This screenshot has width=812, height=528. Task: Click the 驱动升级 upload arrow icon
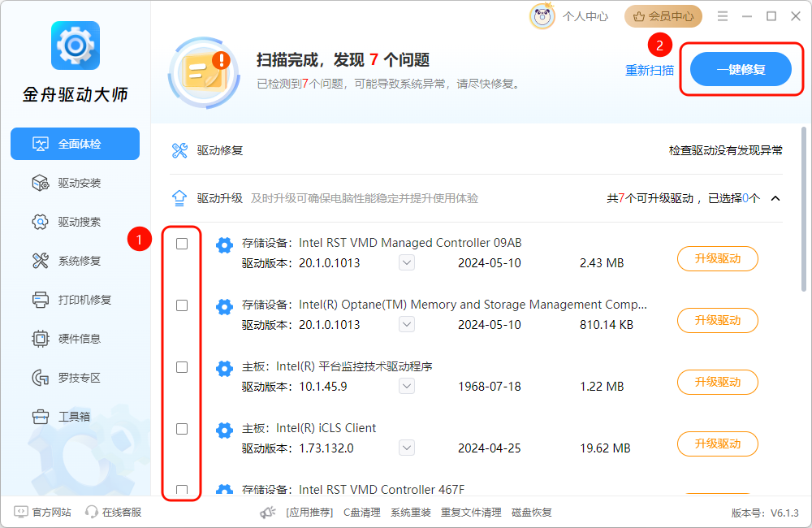click(179, 198)
